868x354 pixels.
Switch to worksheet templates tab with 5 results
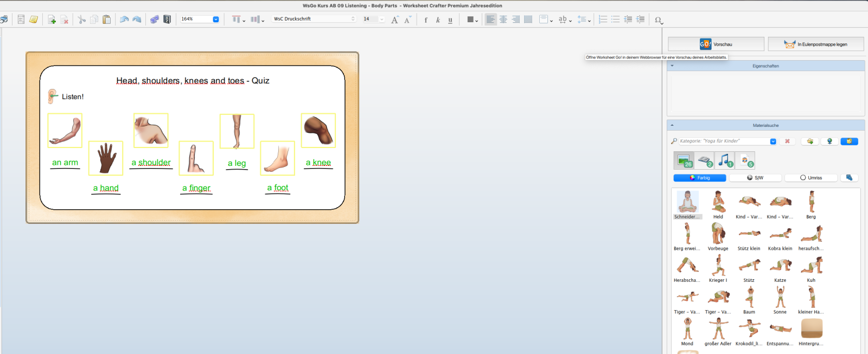coord(745,160)
